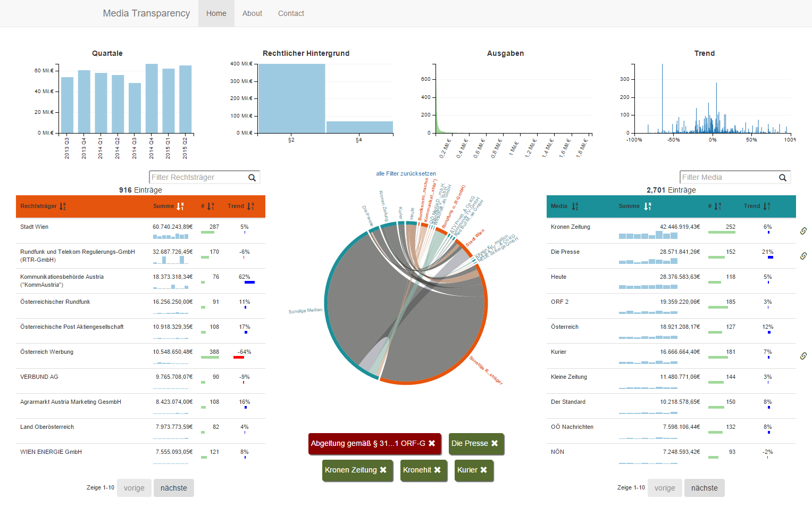The image size is (812, 506).
Task: Remove the Kurier filter tag
Action: 483,470
